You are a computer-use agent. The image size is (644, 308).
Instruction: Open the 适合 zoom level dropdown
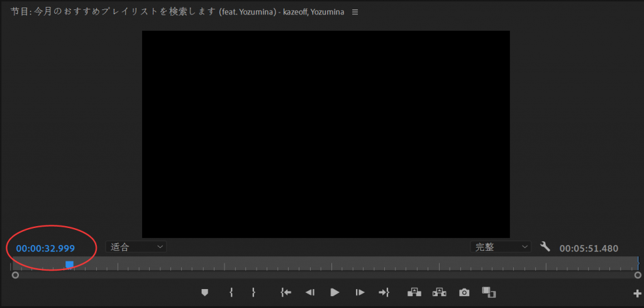tap(136, 247)
